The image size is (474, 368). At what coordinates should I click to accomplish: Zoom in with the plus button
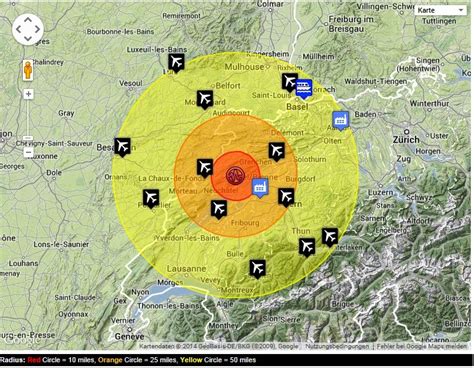[28, 94]
